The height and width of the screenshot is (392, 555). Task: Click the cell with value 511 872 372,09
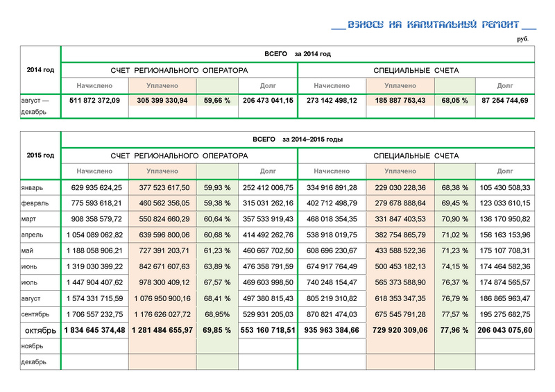[x=95, y=101]
